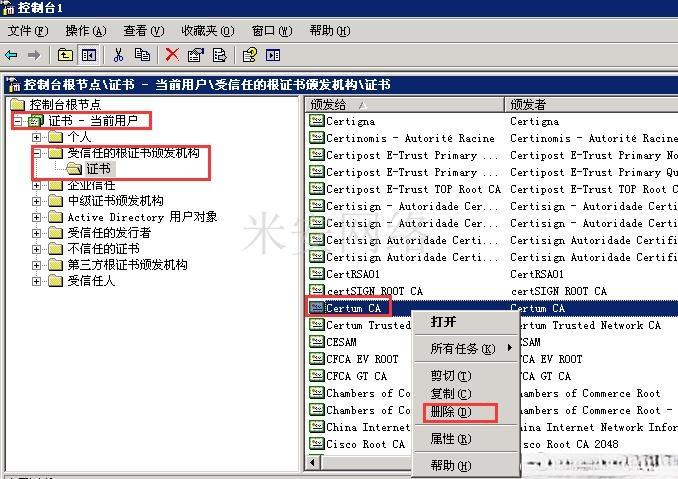Screen dimensions: 678x479
Task: Expand the 受信任的发行者 node
Action: (x=36, y=233)
